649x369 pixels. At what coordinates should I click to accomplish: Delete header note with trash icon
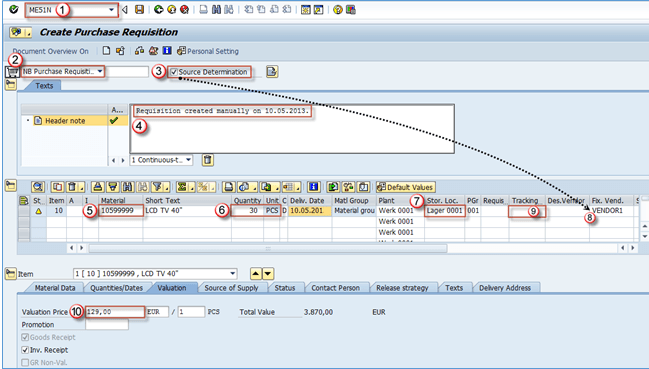[x=208, y=160]
